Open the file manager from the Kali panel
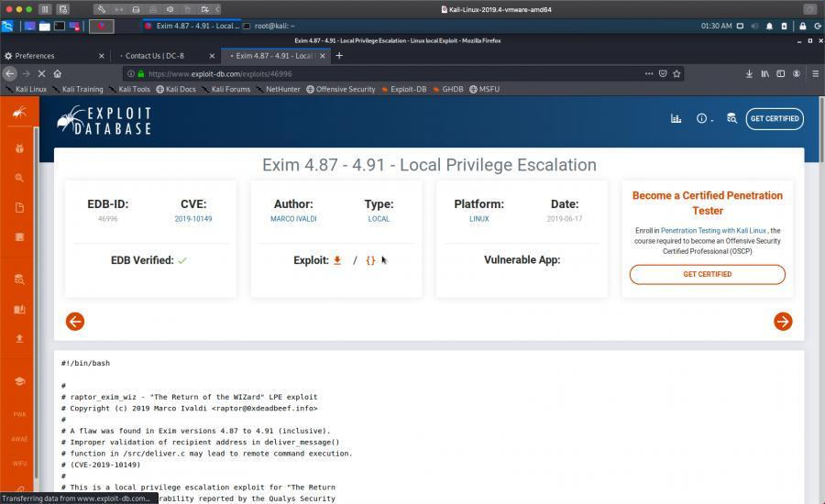 [x=45, y=26]
